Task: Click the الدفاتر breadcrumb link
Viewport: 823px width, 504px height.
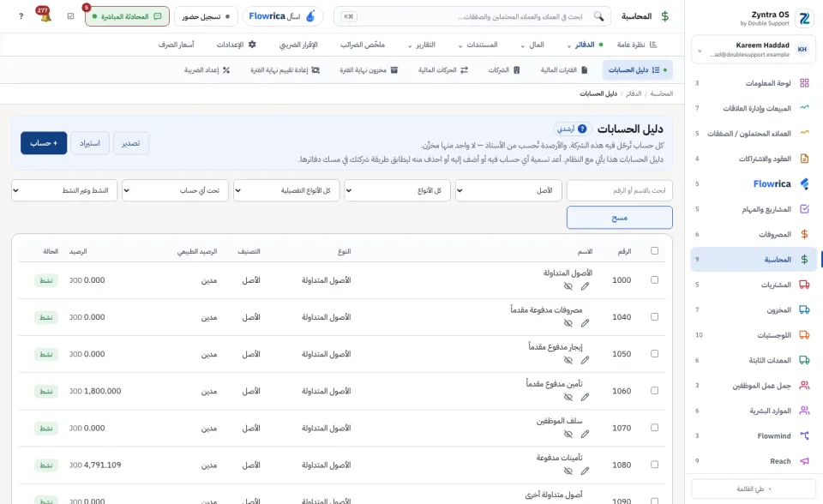Action: [634, 93]
